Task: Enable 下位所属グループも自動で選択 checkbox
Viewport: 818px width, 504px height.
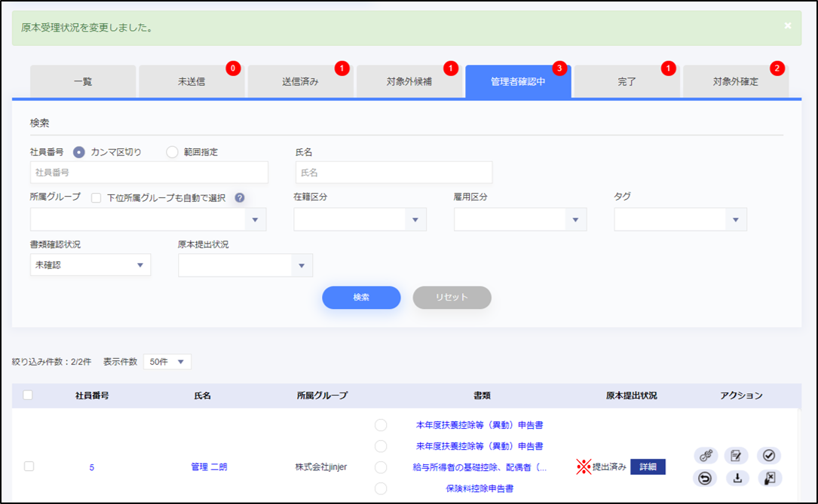Action: (x=96, y=198)
